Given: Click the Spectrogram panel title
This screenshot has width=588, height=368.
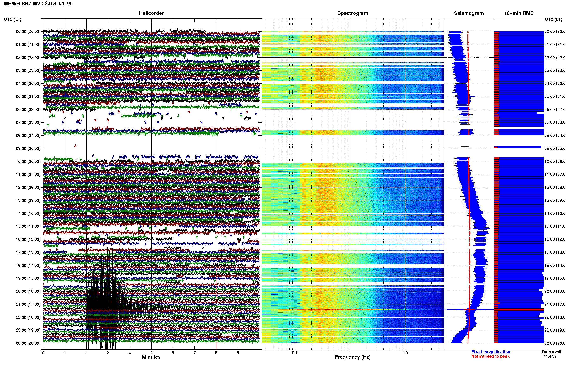Looking at the screenshot, I should coord(353,13).
